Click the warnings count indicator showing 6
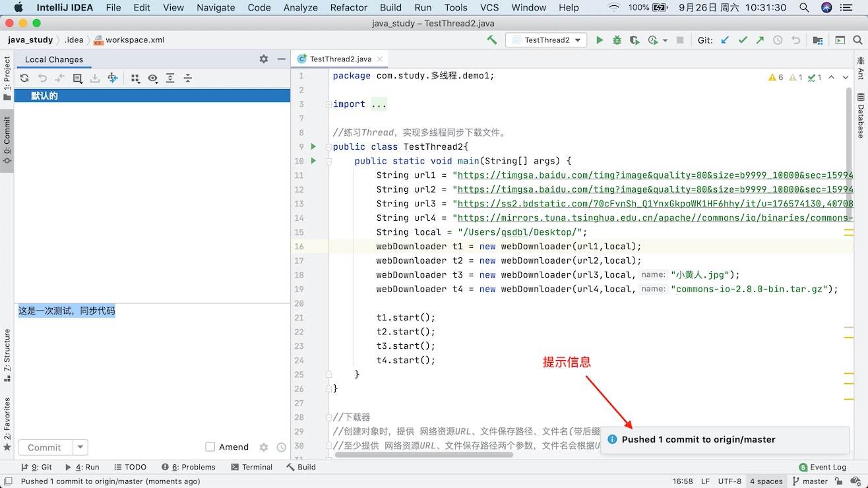Screen dimensions: 868x488 click(x=776, y=77)
